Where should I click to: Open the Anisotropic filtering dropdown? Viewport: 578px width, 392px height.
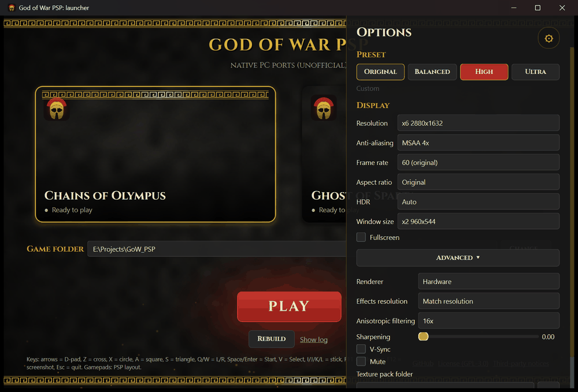(488, 320)
